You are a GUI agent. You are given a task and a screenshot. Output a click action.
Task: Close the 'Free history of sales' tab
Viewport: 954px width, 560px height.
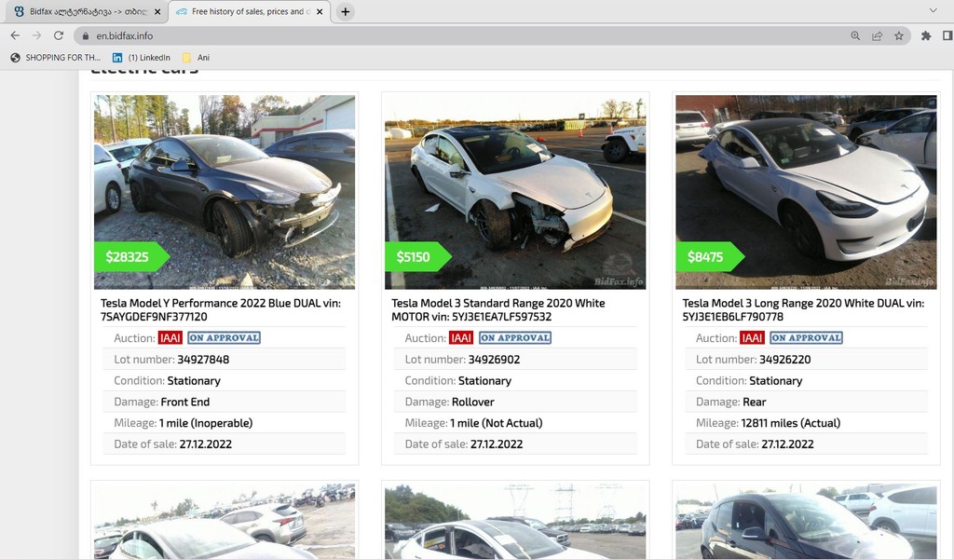point(320,11)
